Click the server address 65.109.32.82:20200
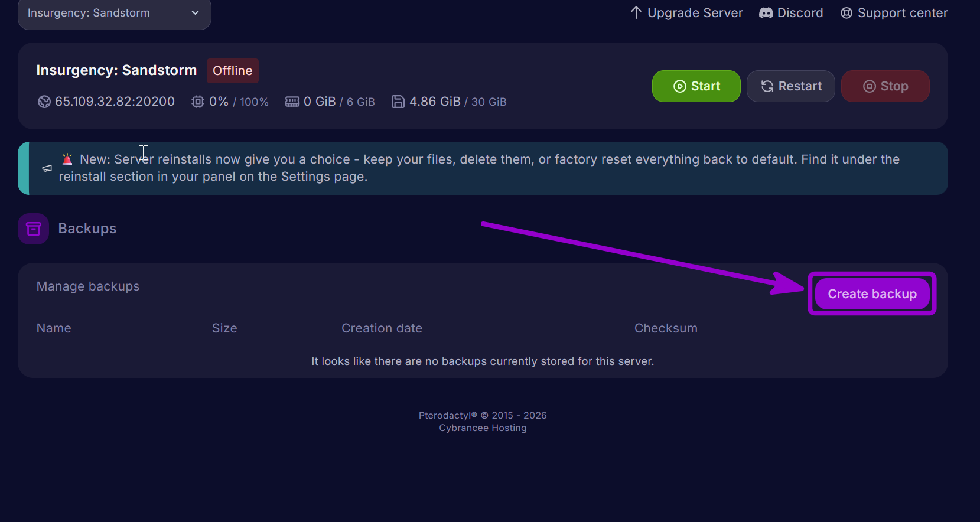The width and height of the screenshot is (980, 522). [x=115, y=102]
